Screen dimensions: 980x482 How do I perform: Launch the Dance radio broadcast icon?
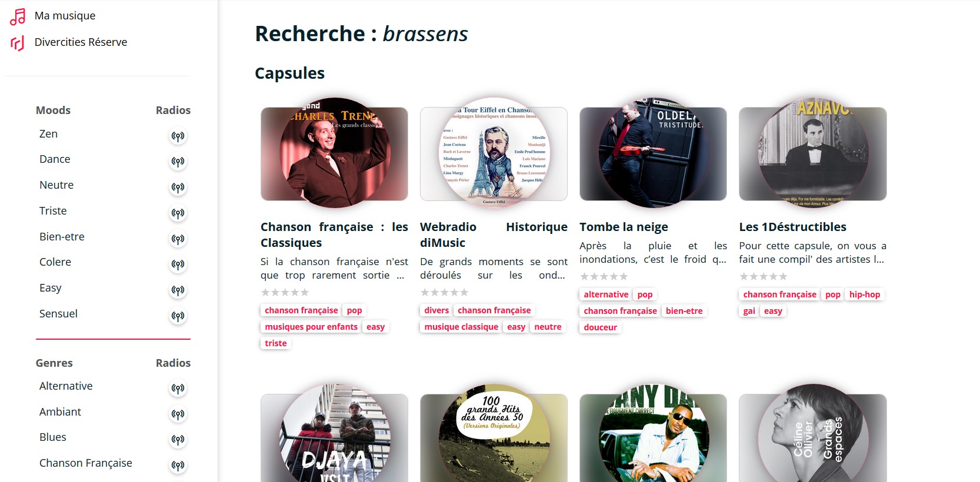tap(178, 162)
